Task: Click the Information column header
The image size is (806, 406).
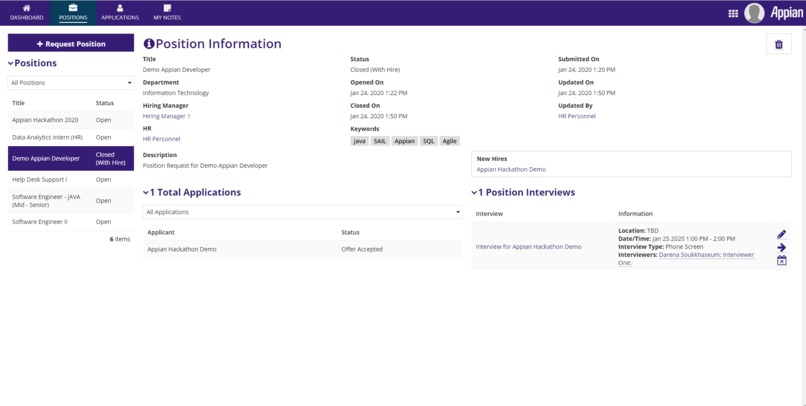Action: click(635, 214)
